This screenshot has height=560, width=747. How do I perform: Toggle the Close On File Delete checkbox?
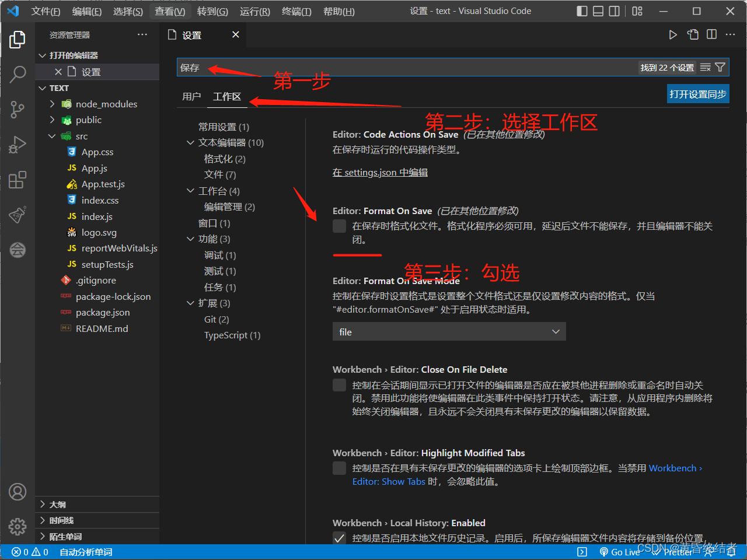tap(339, 385)
